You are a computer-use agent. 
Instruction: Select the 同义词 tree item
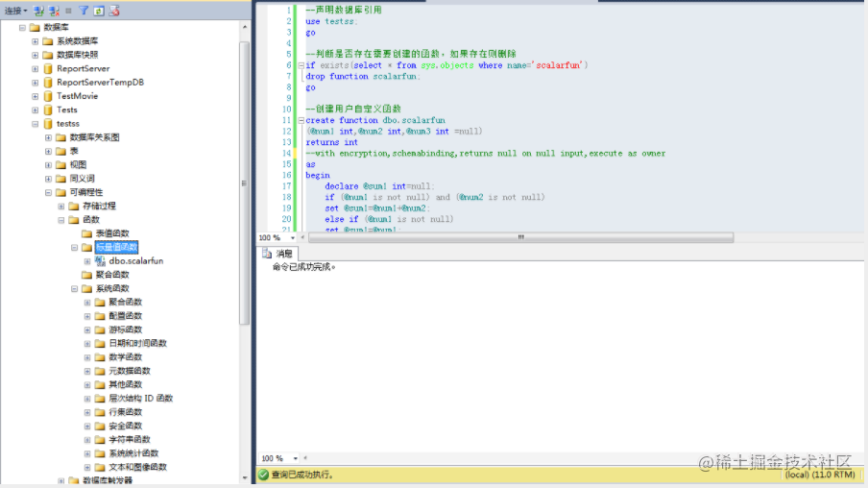82,179
